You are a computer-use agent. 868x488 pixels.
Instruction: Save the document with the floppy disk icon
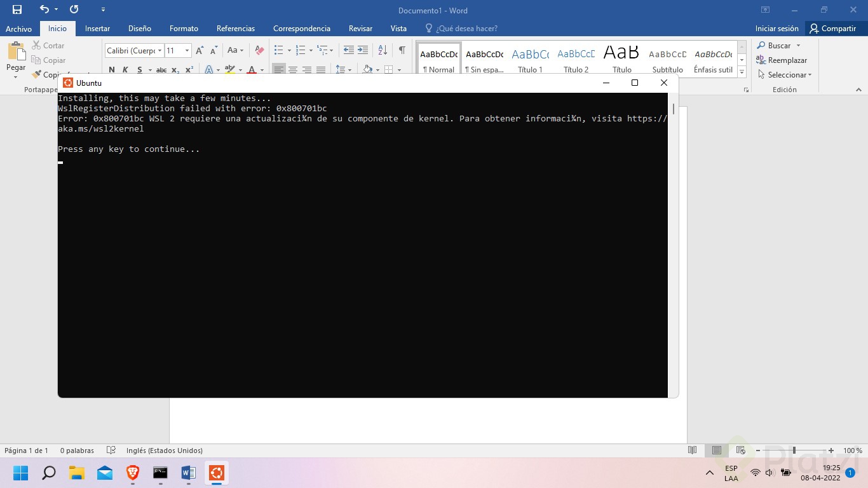click(17, 10)
